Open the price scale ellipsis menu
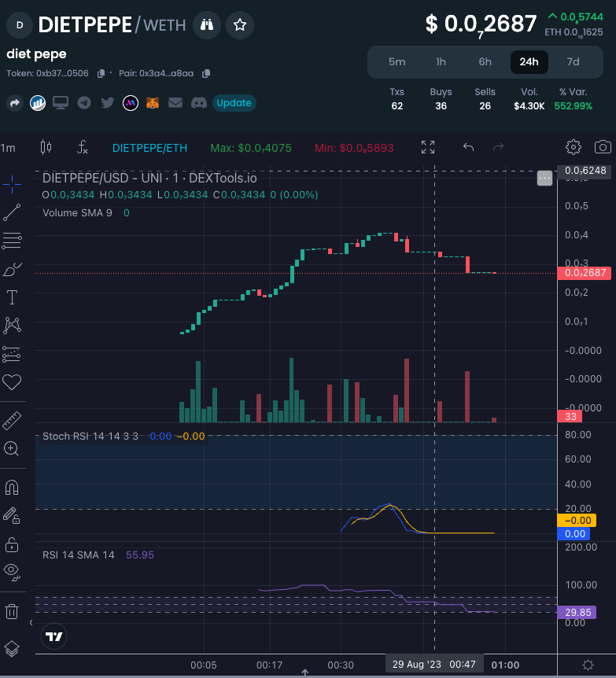 [544, 178]
